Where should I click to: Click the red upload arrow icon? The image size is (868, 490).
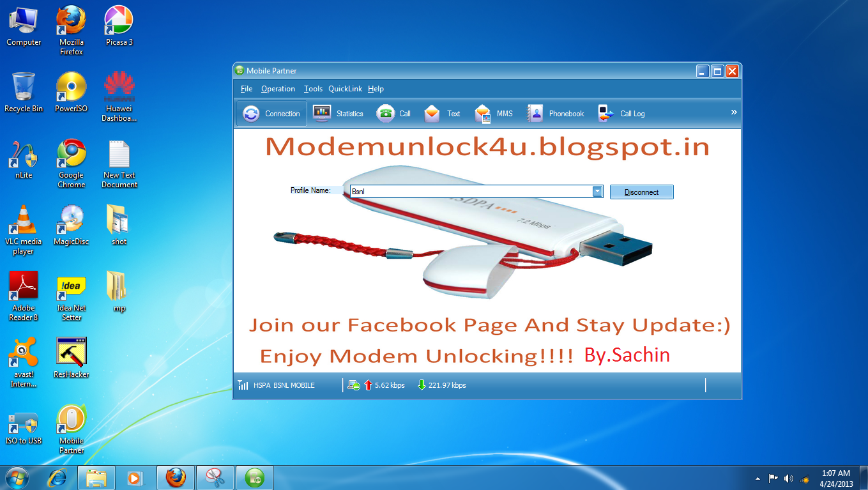[368, 385]
